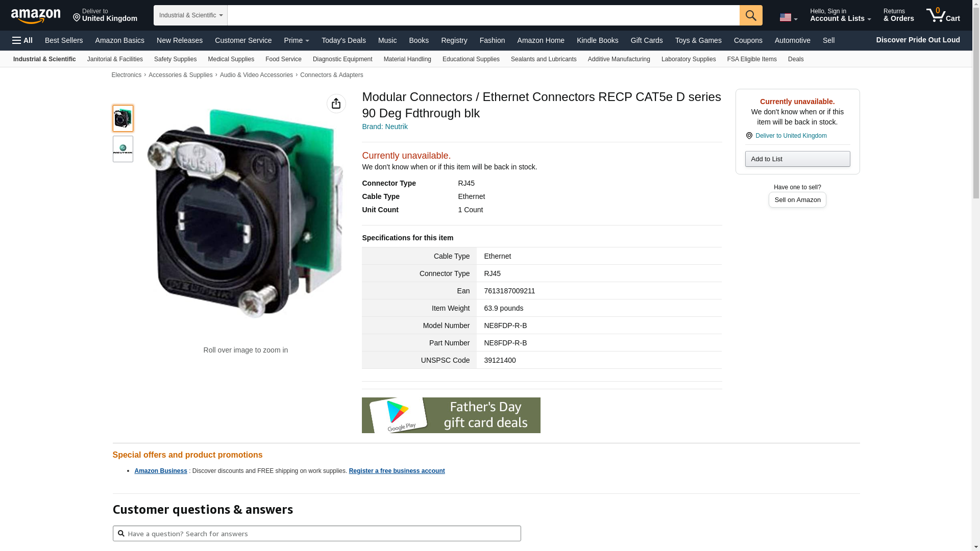Click the share icon on product image

(336, 104)
